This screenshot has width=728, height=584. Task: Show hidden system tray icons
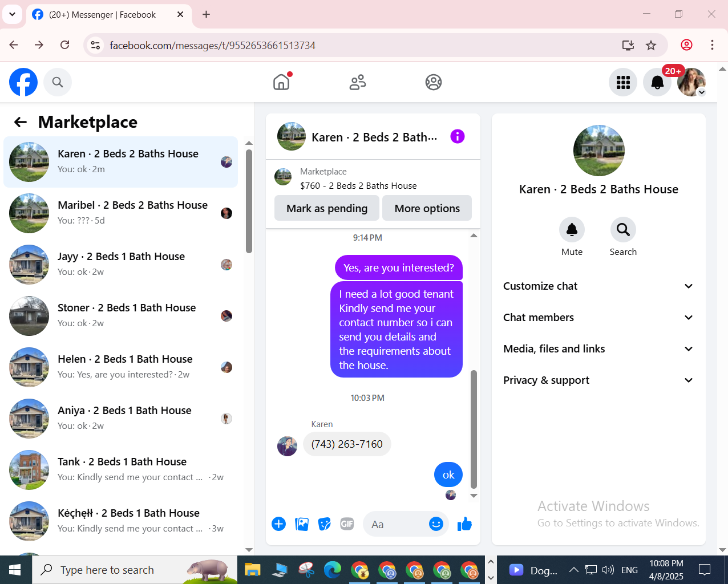click(x=574, y=570)
